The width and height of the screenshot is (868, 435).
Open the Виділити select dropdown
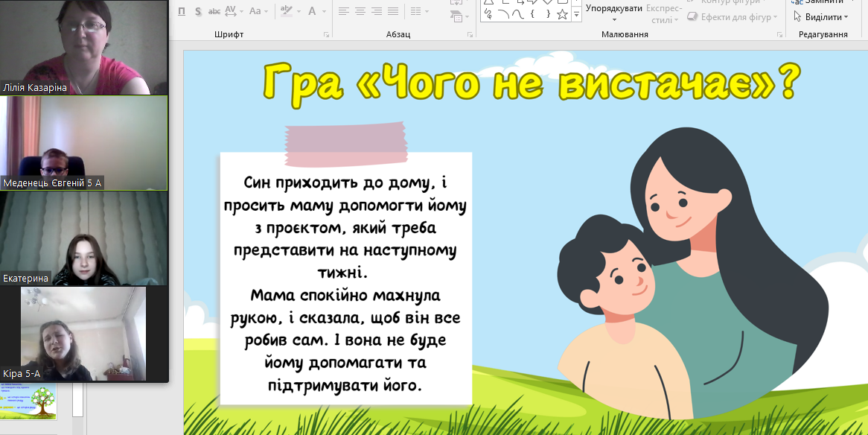click(822, 17)
